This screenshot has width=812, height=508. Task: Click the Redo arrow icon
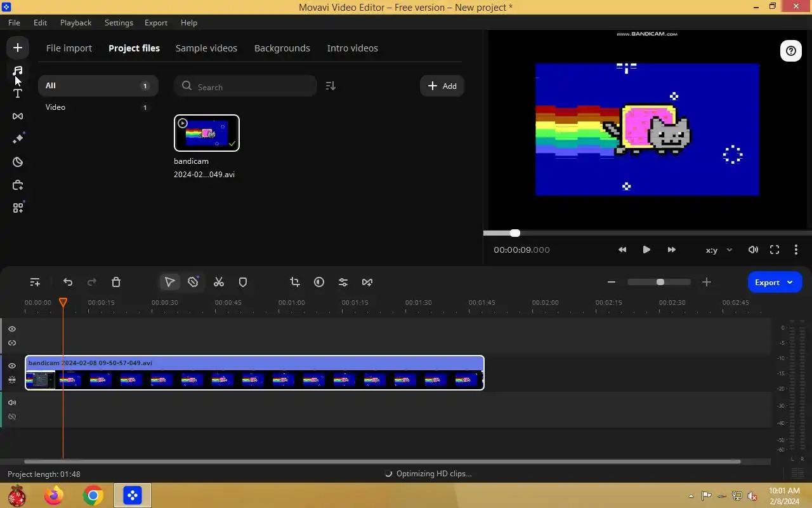click(x=92, y=282)
